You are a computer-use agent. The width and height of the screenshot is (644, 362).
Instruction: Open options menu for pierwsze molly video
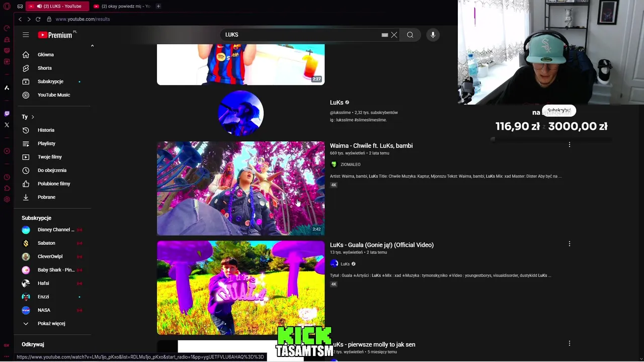[x=570, y=343]
